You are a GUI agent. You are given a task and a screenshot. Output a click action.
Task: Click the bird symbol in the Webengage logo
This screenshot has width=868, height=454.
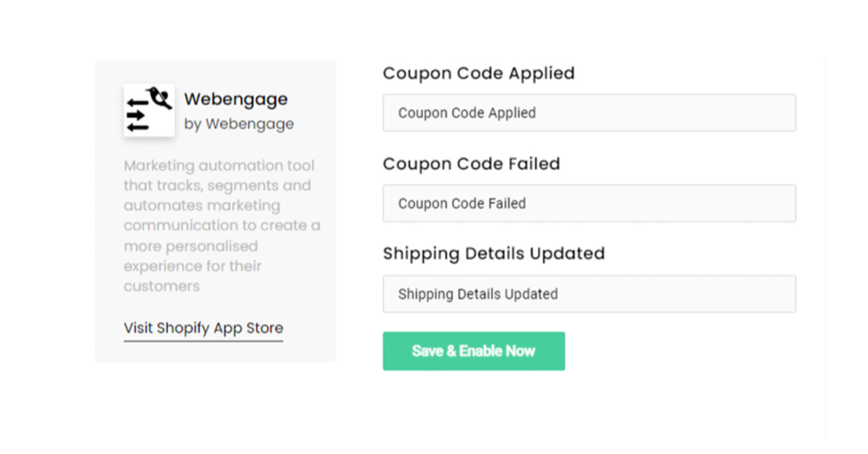pyautogui.click(x=161, y=97)
